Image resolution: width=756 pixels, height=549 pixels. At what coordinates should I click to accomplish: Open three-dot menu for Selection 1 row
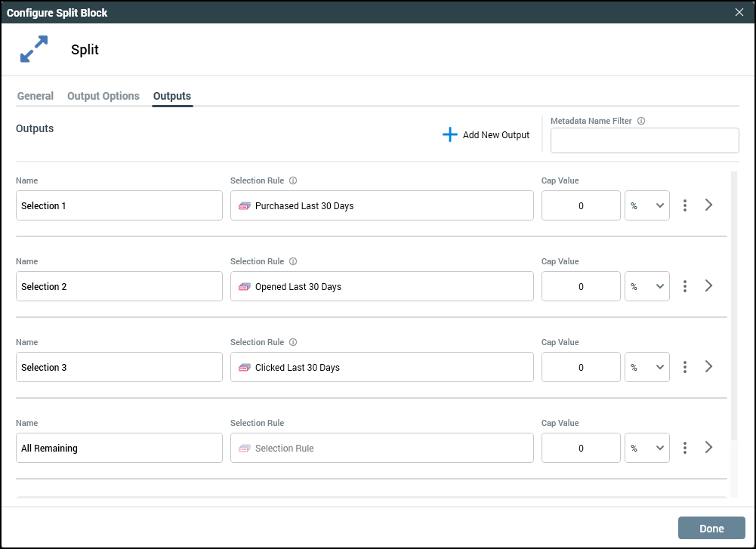[x=685, y=205]
